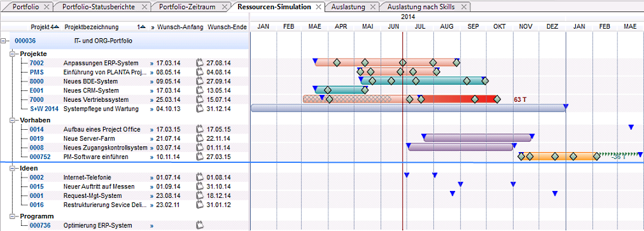Click the calendar icon for project 7002
This screenshot has height=231, width=644.
tap(200, 63)
